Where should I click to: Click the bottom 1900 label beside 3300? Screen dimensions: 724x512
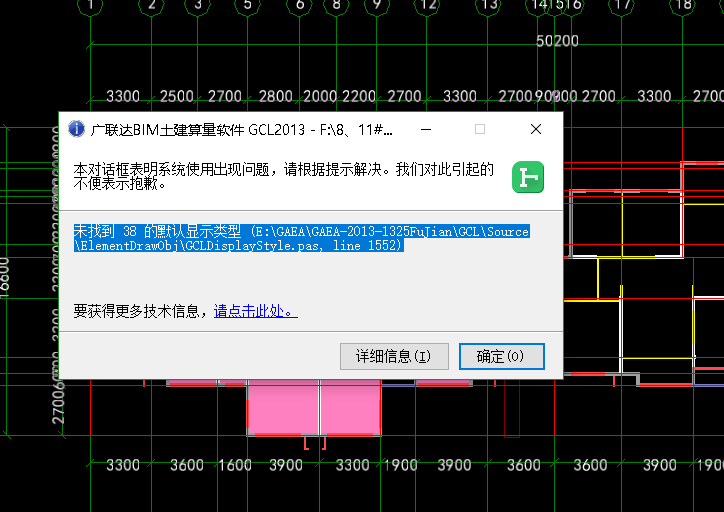click(400, 465)
